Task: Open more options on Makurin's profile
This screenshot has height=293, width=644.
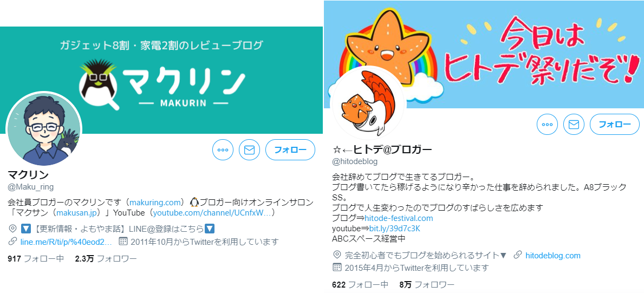Action: click(x=223, y=150)
